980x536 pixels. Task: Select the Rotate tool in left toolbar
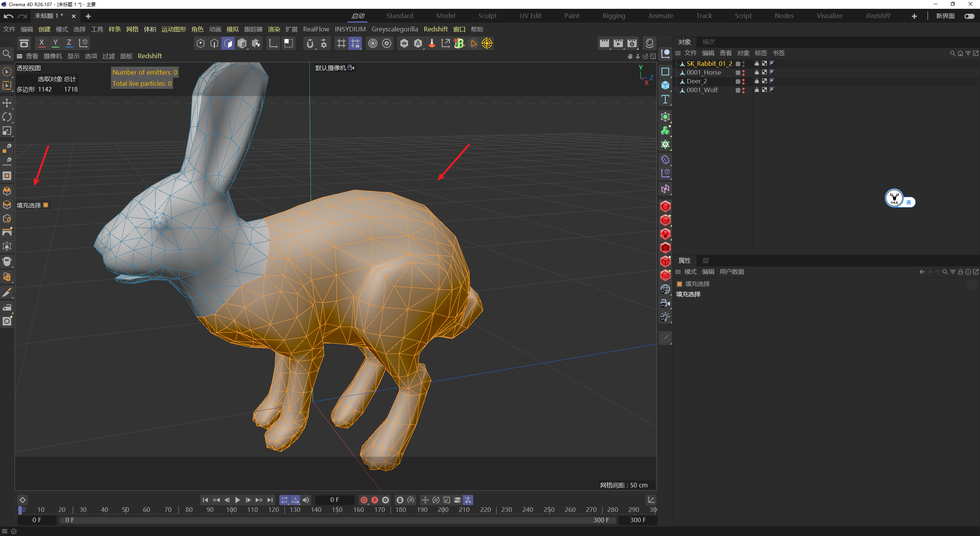tap(7, 117)
